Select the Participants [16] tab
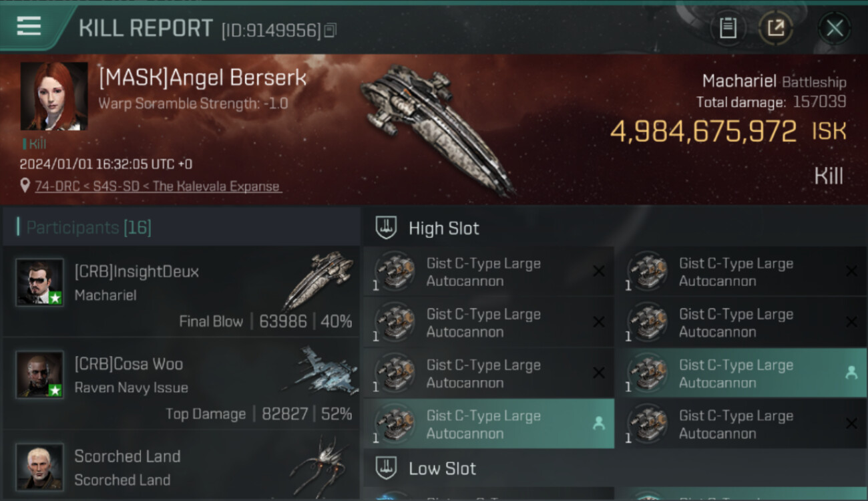 point(89,228)
